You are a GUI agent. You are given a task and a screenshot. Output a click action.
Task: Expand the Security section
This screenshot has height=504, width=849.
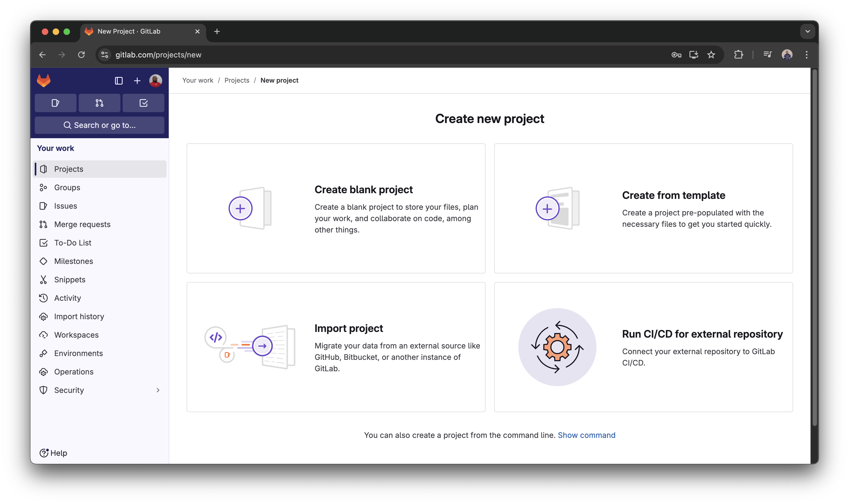158,390
